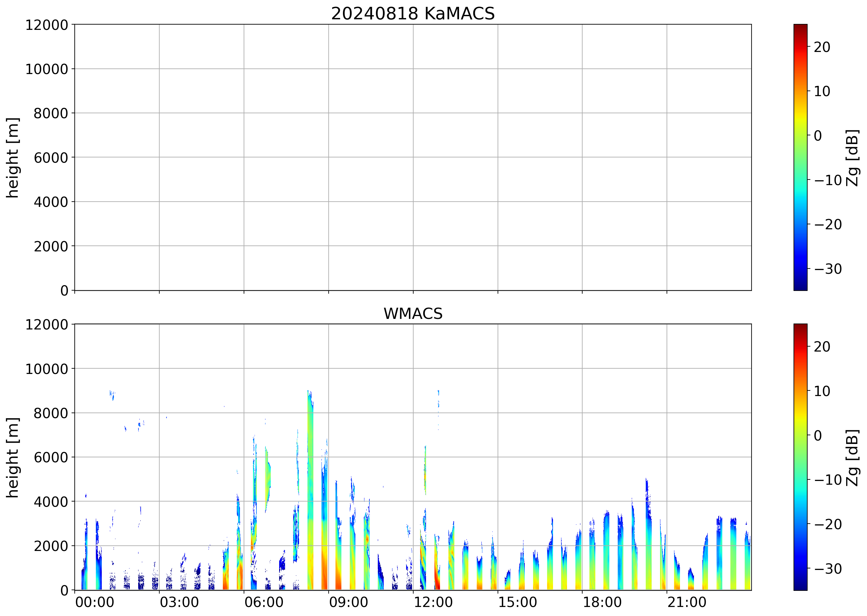Click the top colorbar -10 tick label

pyautogui.click(x=828, y=180)
